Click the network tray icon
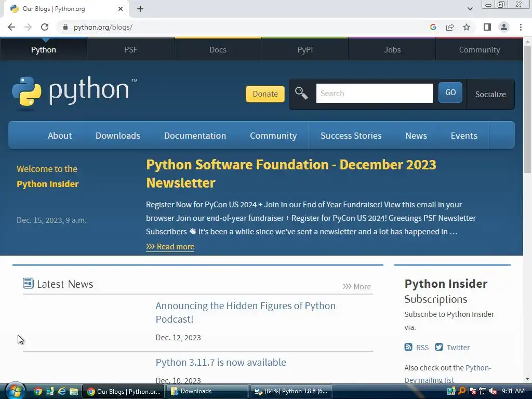Image resolution: width=532 pixels, height=399 pixels. [483, 391]
